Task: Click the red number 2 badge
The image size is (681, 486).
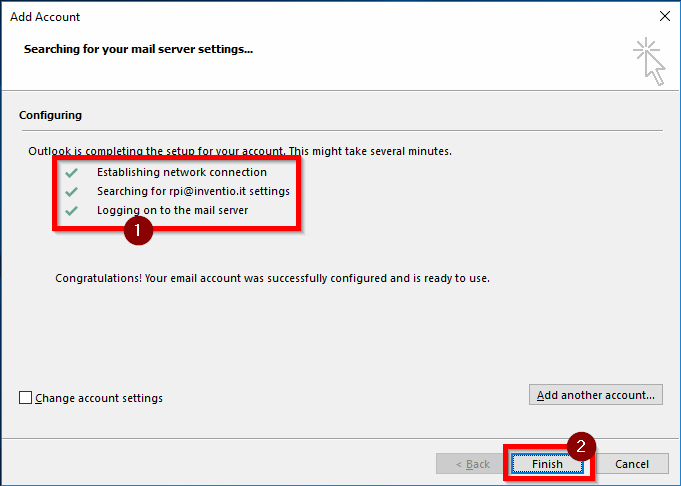Action: click(x=582, y=444)
